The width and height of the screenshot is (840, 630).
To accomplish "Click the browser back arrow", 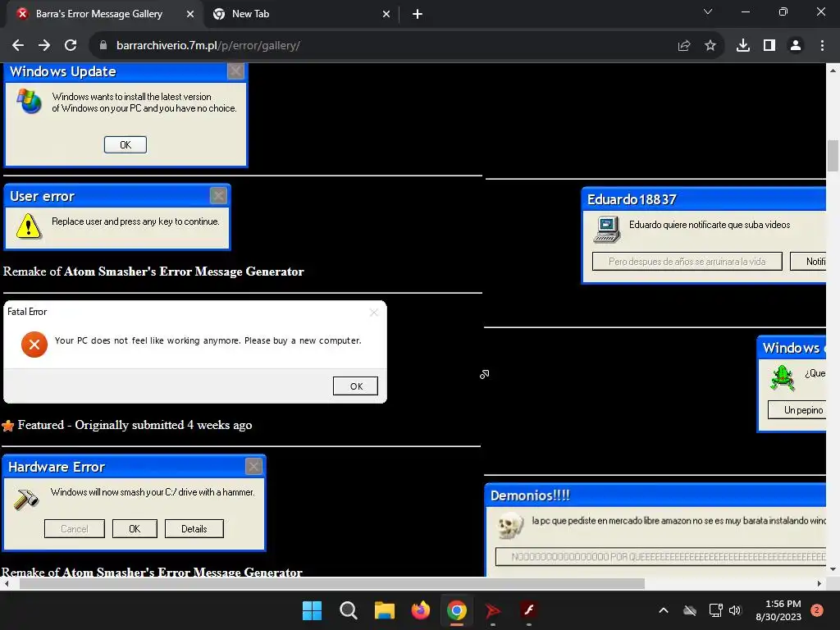I will click(18, 46).
